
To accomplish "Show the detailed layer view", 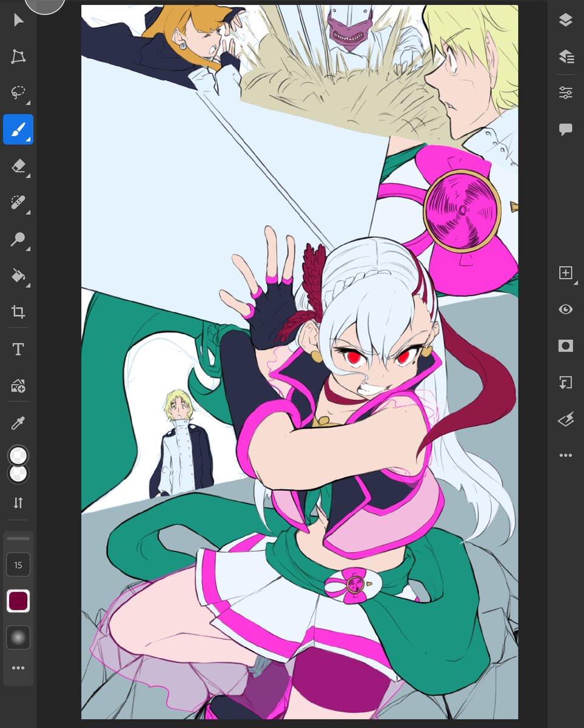I will pos(565,56).
